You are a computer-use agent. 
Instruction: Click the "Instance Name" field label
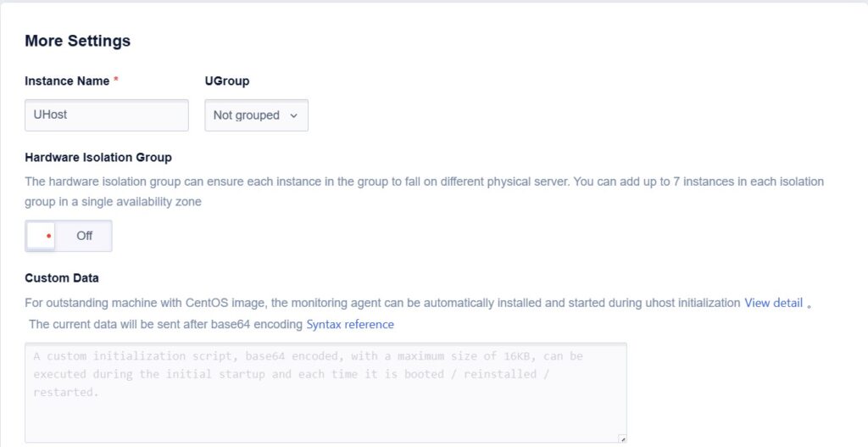67,81
